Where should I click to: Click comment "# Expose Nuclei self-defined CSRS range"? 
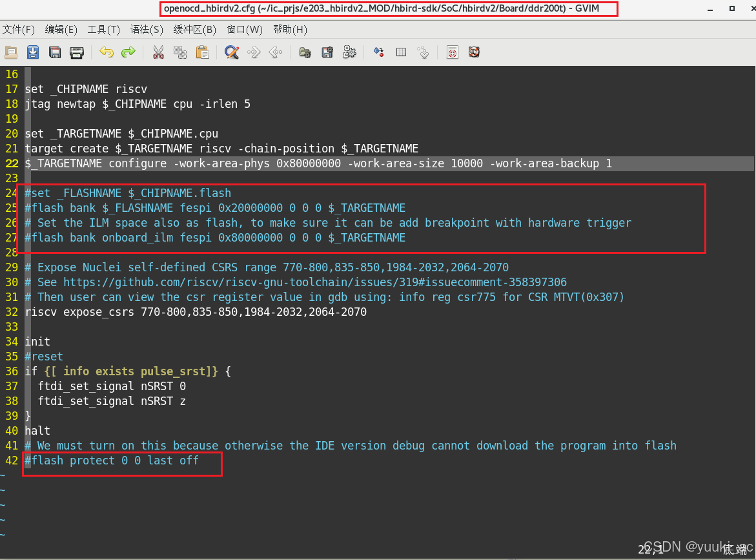tap(267, 267)
